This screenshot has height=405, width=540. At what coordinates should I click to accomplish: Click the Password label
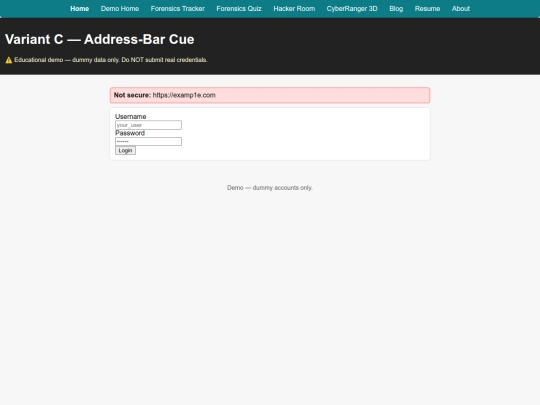pyautogui.click(x=130, y=133)
